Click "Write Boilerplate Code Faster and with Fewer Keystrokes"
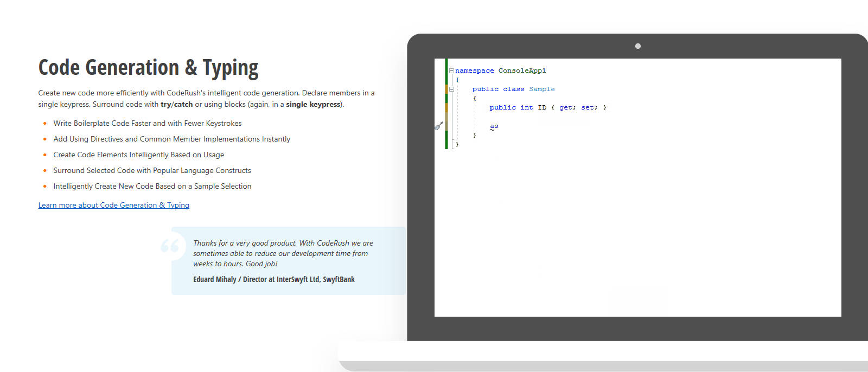 pos(148,124)
